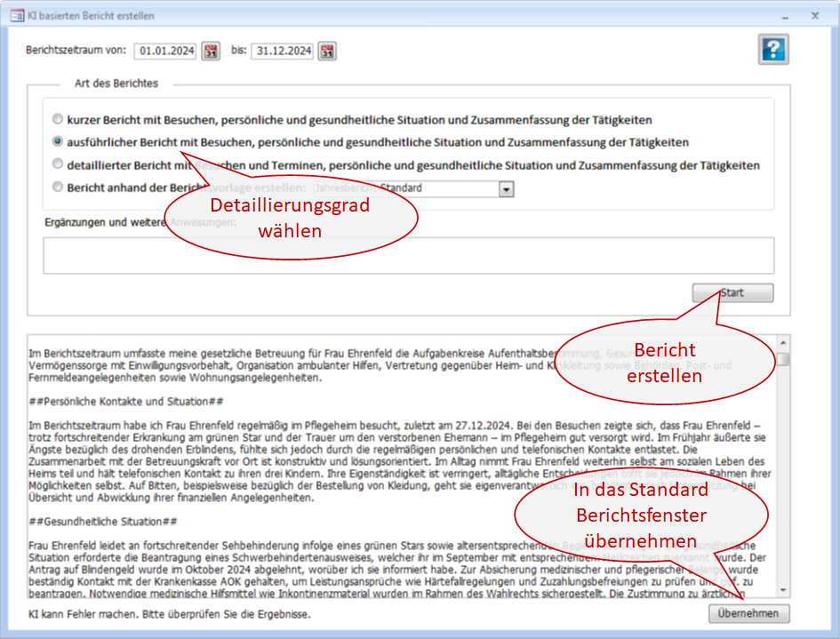Click the blue question mark help icon
Image resolution: width=840 pixels, height=639 pixels.
click(x=773, y=50)
